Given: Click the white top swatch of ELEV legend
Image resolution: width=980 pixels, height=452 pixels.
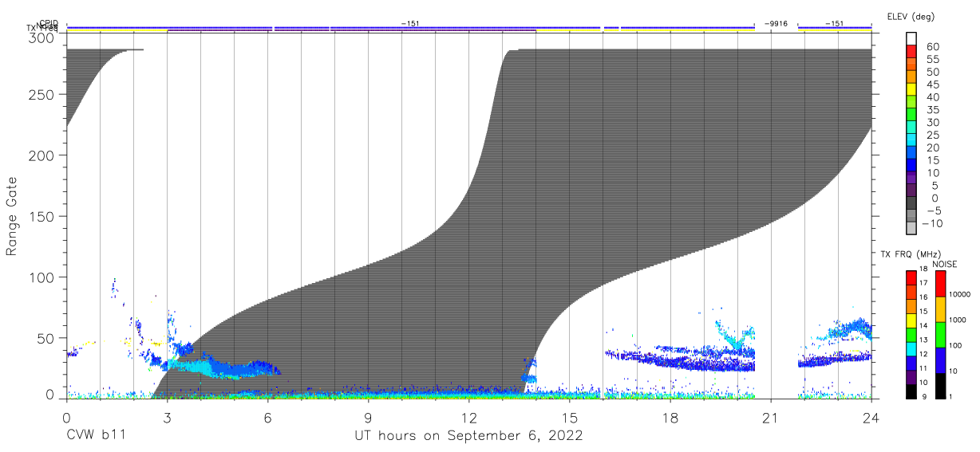Looking at the screenshot, I should click(912, 38).
